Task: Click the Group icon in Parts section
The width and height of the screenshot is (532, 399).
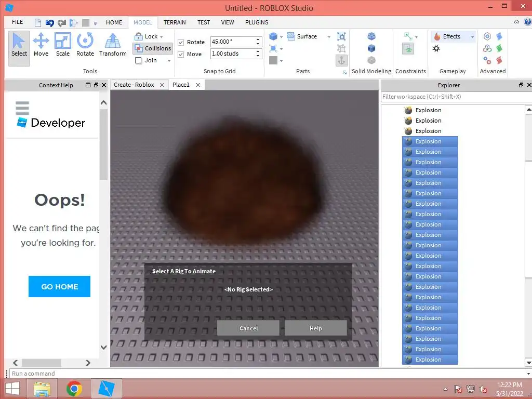Action: [341, 36]
